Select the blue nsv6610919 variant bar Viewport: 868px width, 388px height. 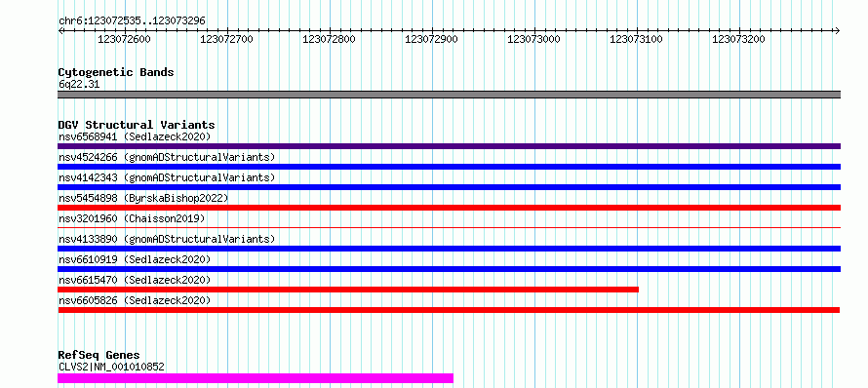(449, 269)
